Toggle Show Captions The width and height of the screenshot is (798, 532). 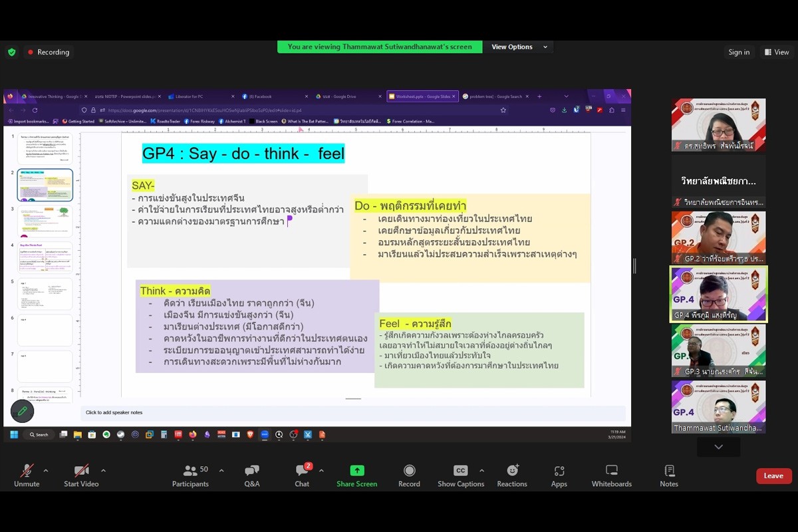(460, 475)
